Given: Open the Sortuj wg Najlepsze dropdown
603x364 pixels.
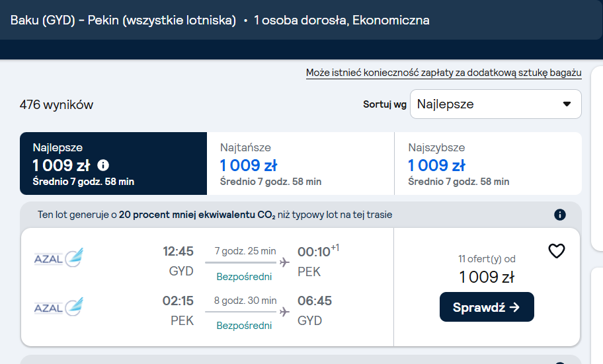Looking at the screenshot, I should 496,104.
